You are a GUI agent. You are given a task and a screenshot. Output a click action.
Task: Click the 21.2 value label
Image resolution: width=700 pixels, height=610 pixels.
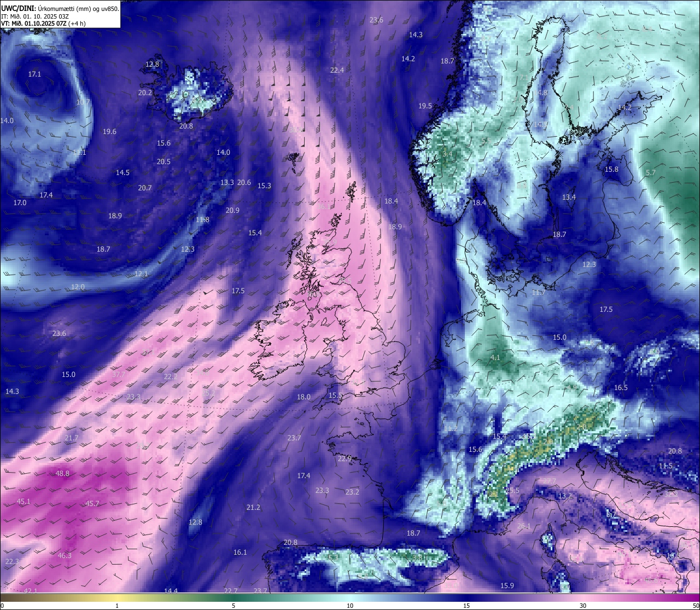tap(253, 507)
